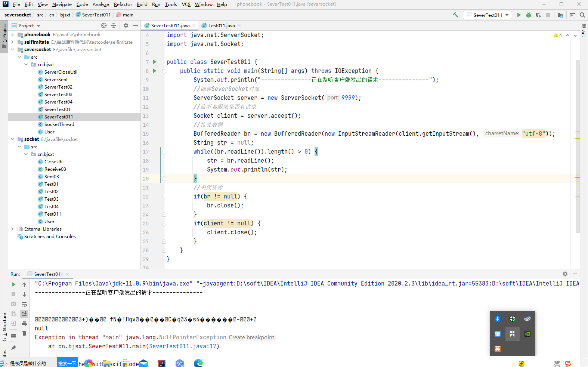Click Run Anything icon in toolbar
The width and height of the screenshot is (588, 367).
click(x=573, y=15)
